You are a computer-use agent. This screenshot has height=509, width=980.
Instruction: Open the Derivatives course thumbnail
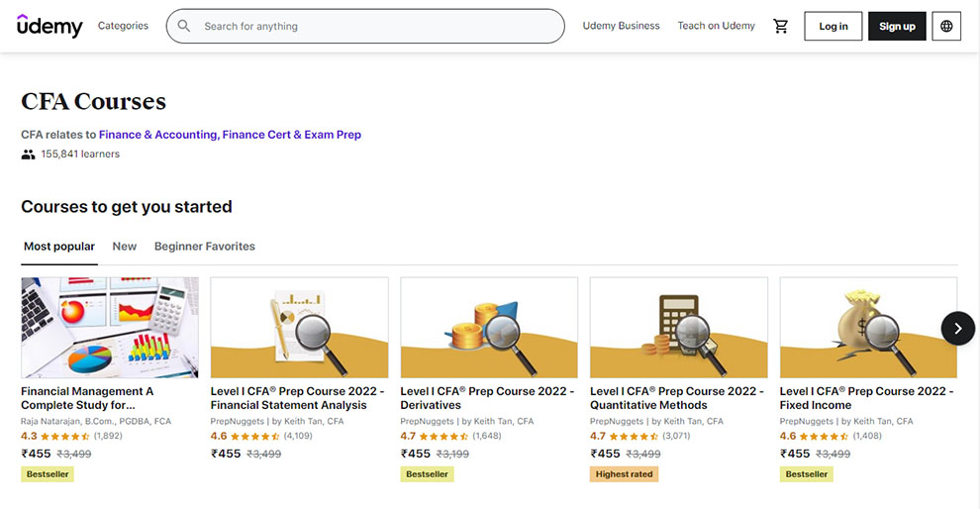[489, 327]
